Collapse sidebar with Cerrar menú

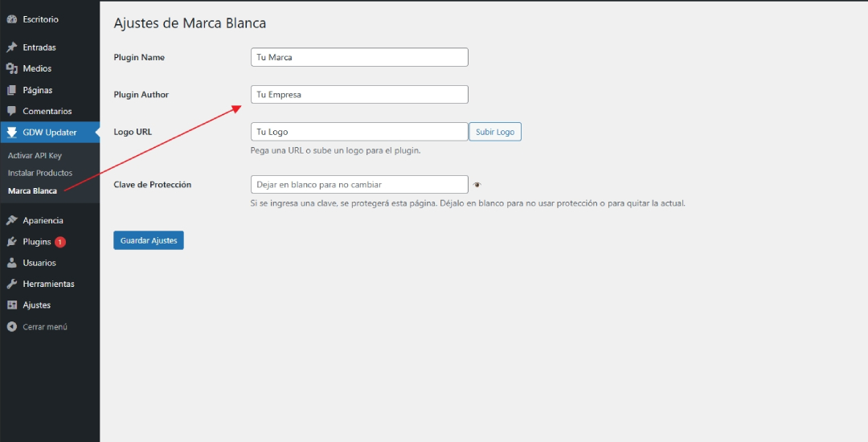coord(37,327)
